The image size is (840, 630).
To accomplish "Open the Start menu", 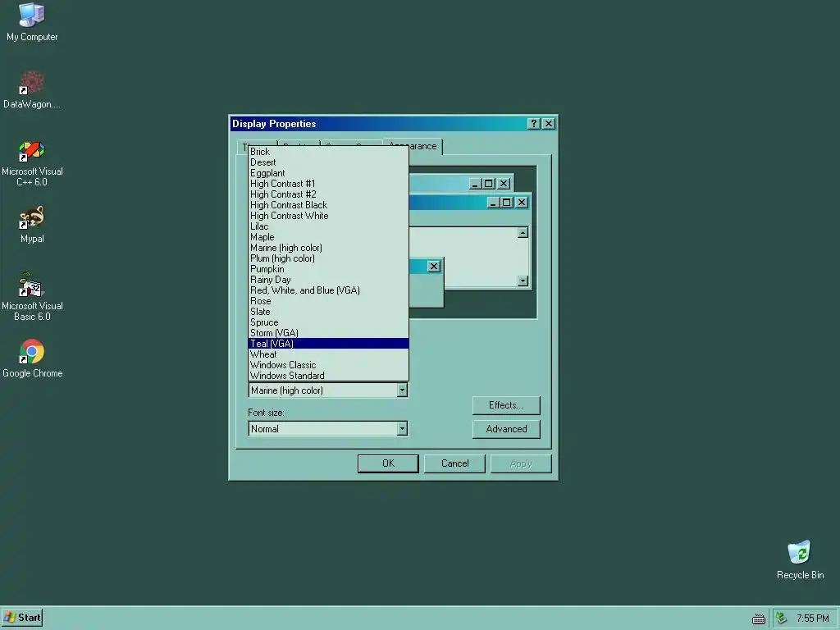I will 22,618.
